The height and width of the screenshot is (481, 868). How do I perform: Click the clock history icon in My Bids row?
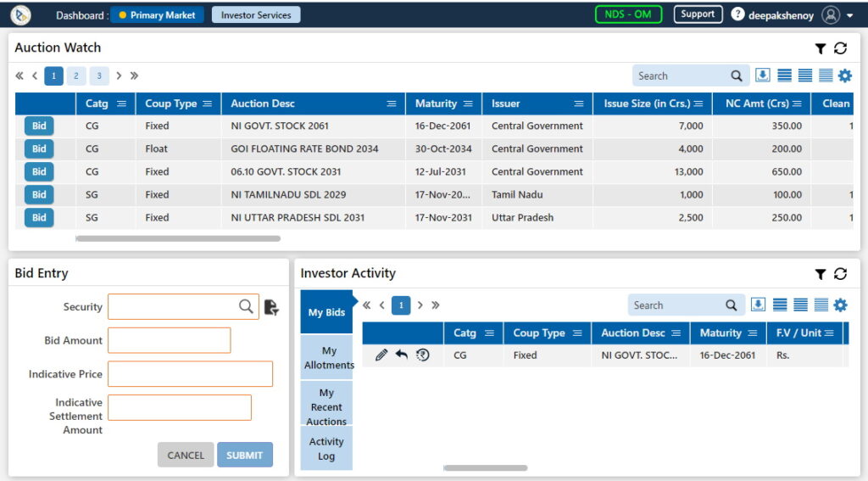422,355
